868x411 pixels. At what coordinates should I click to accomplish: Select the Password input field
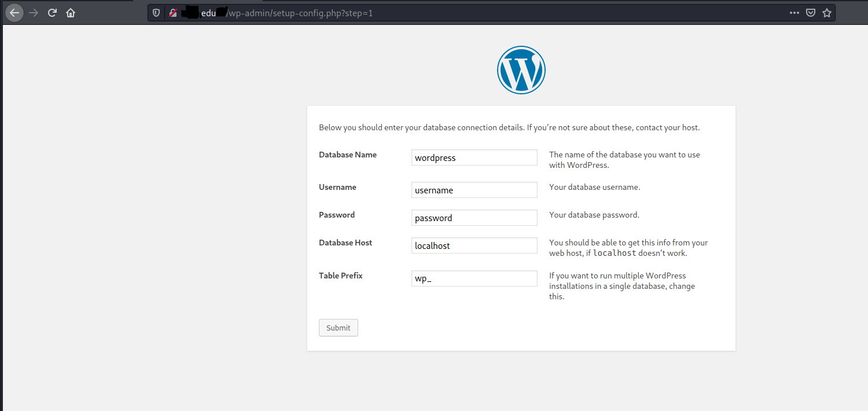click(475, 218)
